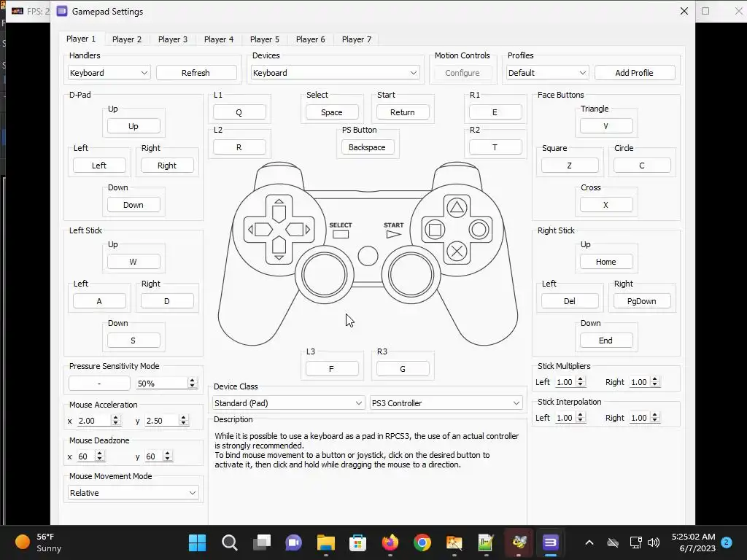The width and height of the screenshot is (747, 560).
Task: Adjust Mouse Deadzone y spinner
Action: [x=167, y=456]
